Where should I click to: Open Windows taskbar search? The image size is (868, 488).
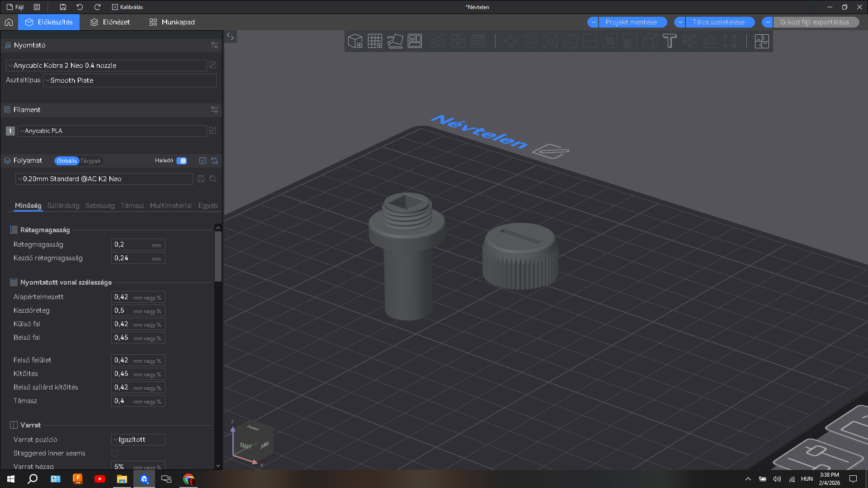33,479
